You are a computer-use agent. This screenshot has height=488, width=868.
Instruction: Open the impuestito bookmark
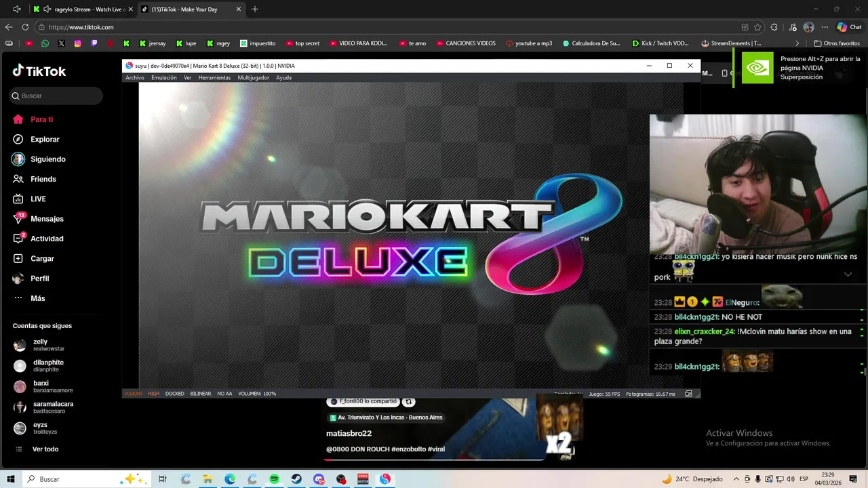tap(258, 43)
